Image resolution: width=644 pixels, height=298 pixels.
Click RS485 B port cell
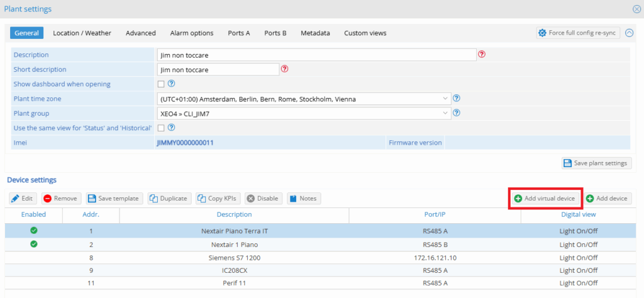pyautogui.click(x=435, y=245)
